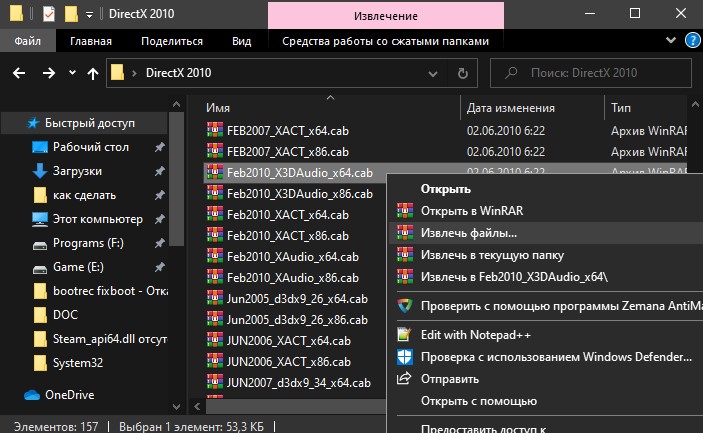Screen dimensions: 703x433
Task: Open Средства работы со сжатыми папками tab
Action: pos(386,41)
